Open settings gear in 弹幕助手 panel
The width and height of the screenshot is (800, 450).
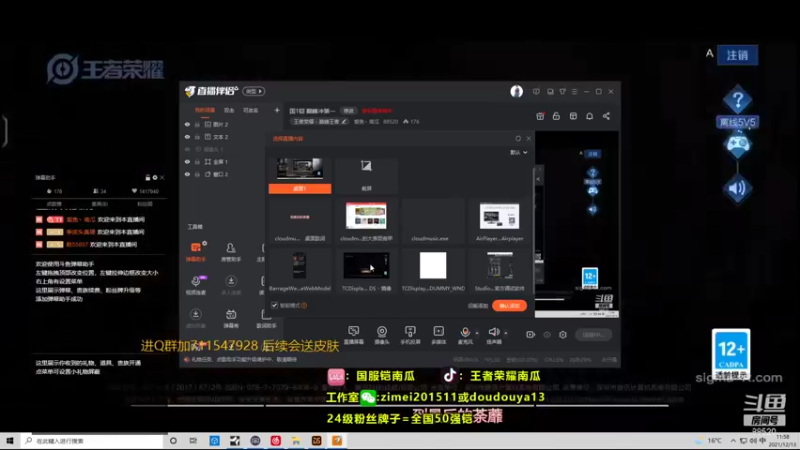click(x=155, y=178)
